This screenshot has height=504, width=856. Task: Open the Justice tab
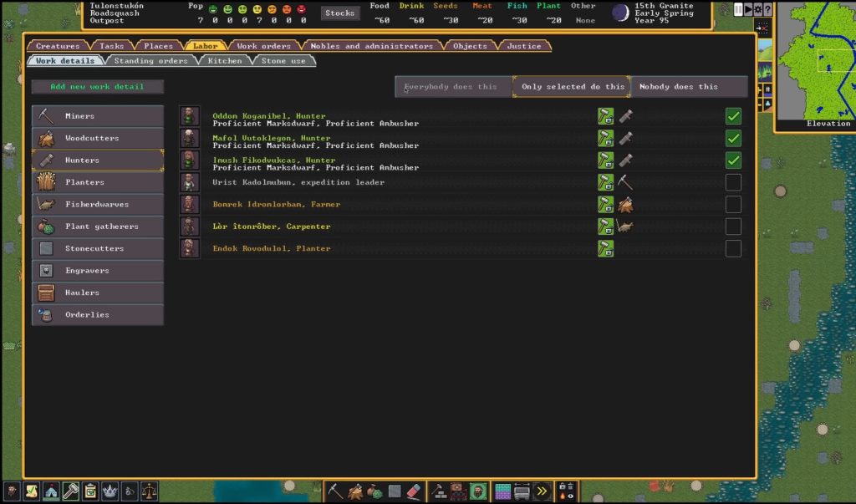tap(524, 46)
